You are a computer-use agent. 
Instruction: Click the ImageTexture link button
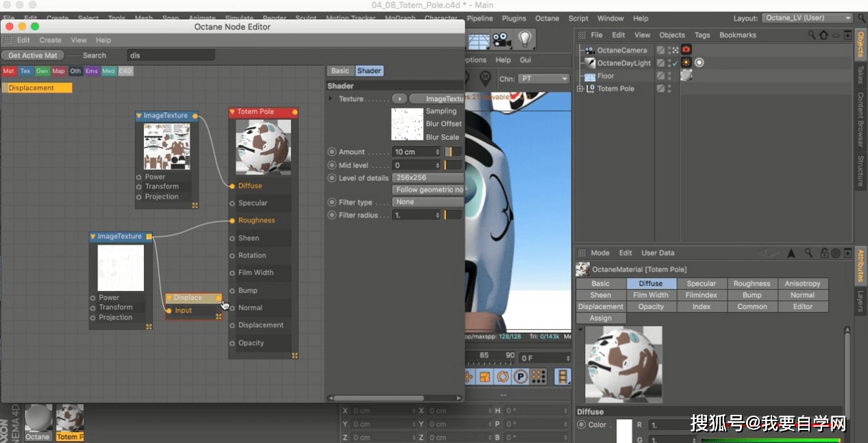click(x=436, y=99)
